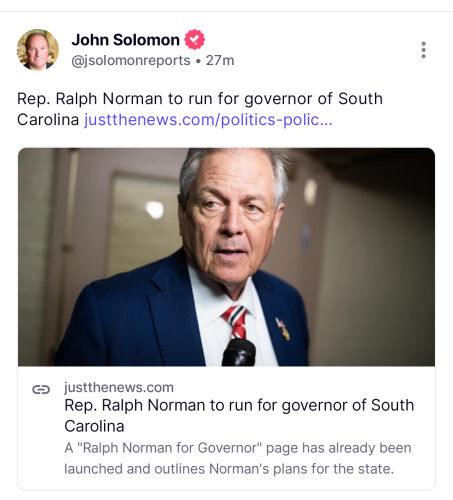453x500 pixels.
Task: Click the microphone shown in the photo
Action: (239, 352)
